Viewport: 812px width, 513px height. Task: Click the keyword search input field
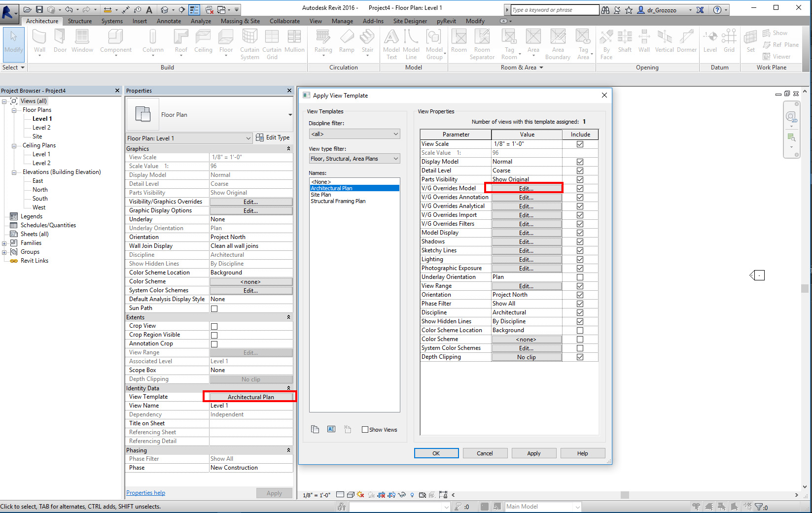(555, 10)
